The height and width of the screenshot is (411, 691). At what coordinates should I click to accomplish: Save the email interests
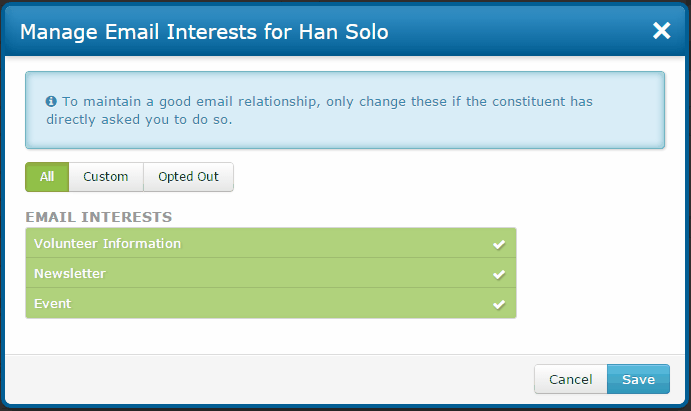click(638, 379)
